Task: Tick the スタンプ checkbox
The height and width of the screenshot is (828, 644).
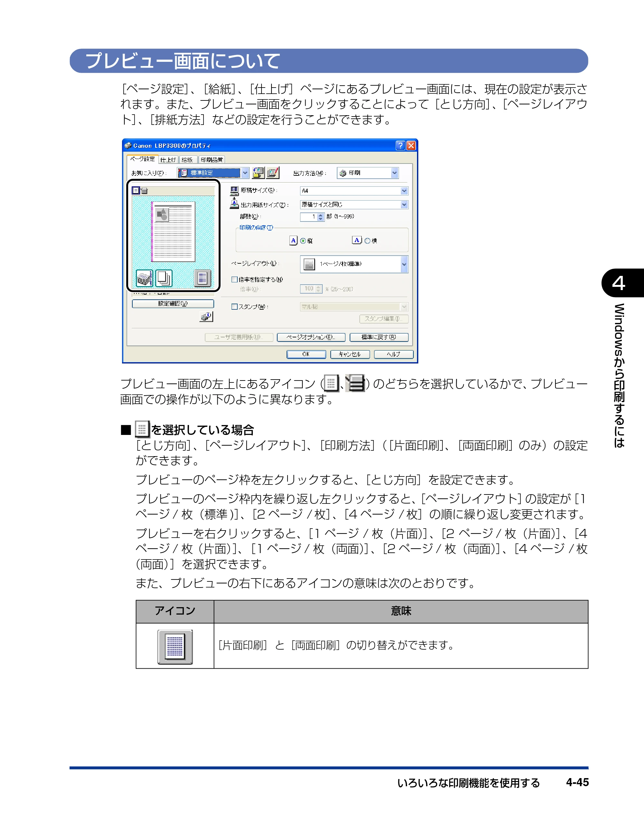Action: pyautogui.click(x=234, y=306)
